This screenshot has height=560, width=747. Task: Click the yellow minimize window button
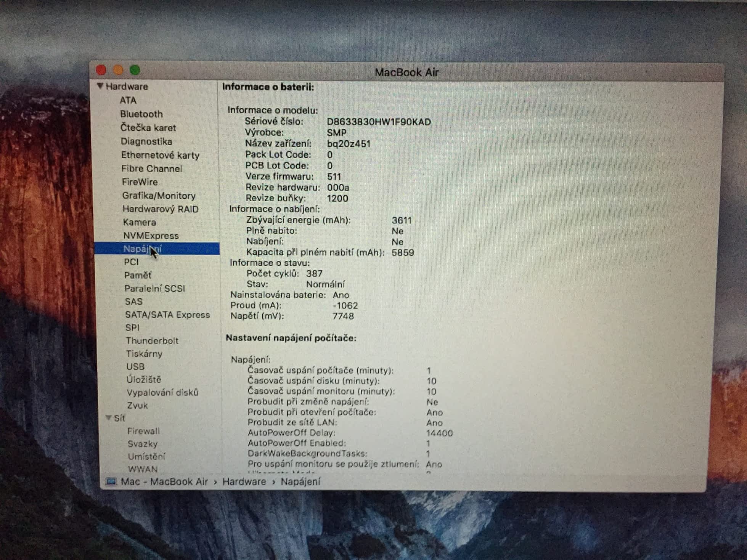click(x=118, y=70)
